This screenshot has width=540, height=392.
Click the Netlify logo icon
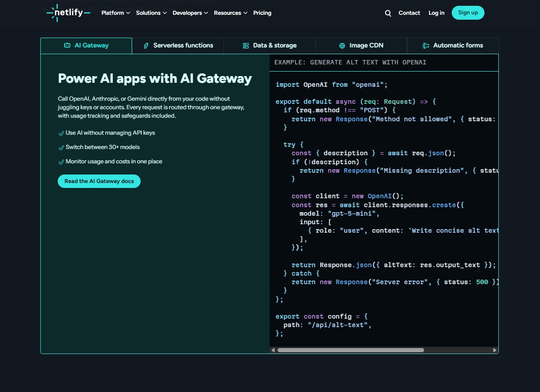(54, 13)
